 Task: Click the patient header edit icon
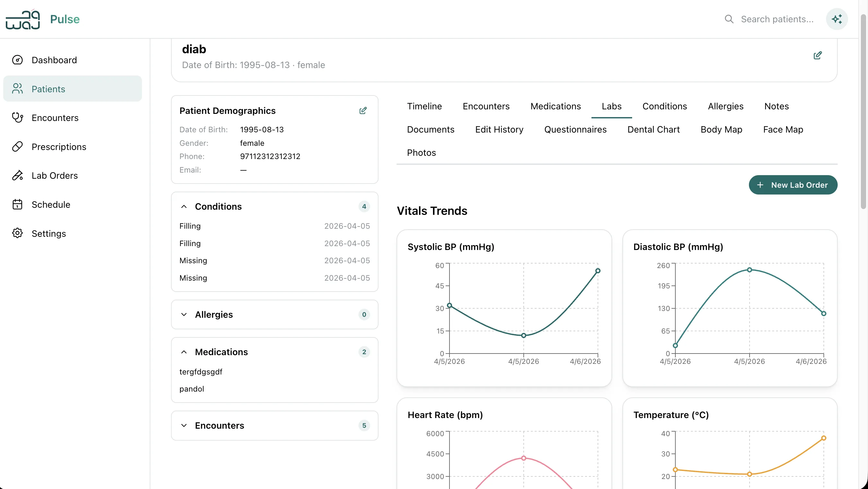tap(817, 55)
